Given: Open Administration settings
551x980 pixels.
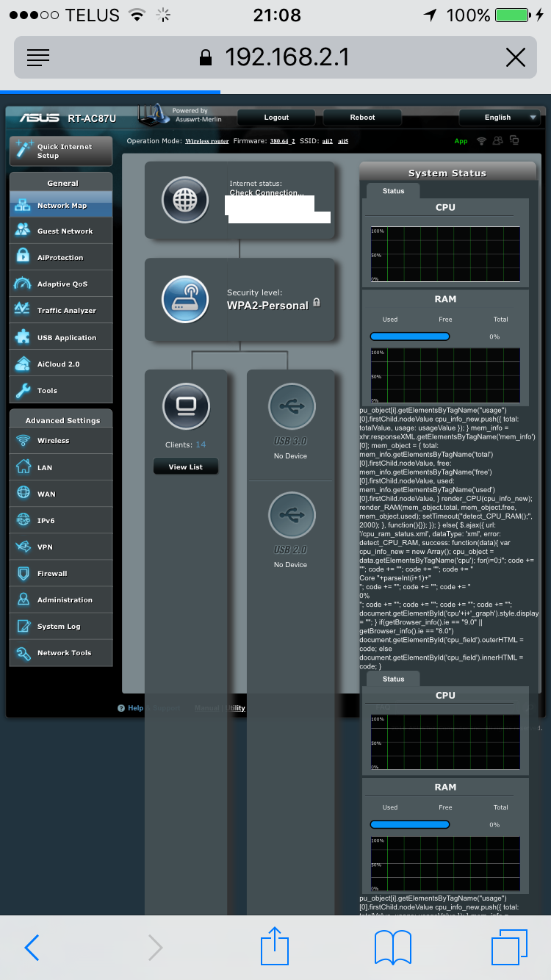Looking at the screenshot, I should coord(60,600).
